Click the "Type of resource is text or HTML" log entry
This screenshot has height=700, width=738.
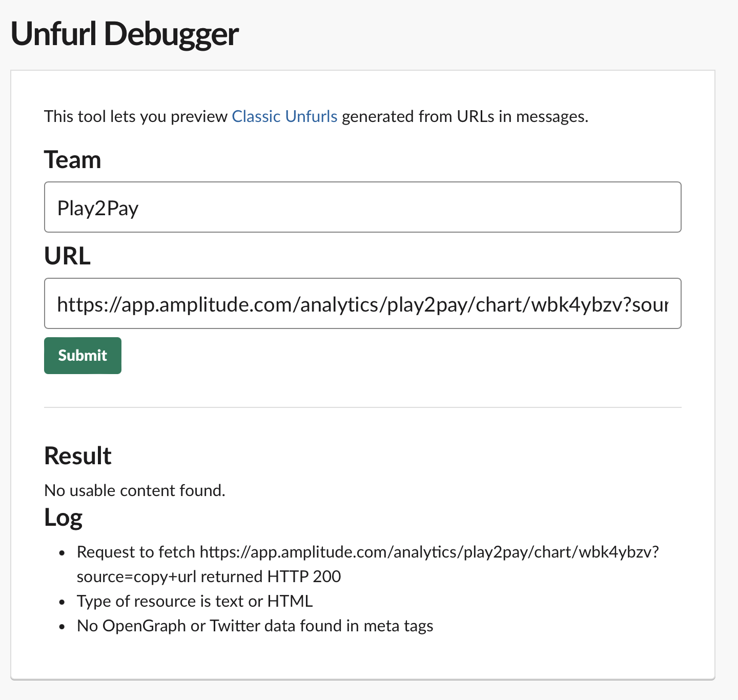195,601
